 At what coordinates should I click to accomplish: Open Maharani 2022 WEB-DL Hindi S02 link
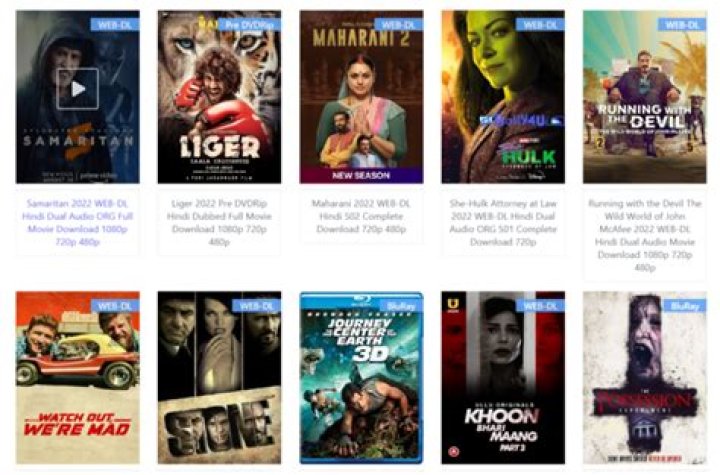[361, 216]
